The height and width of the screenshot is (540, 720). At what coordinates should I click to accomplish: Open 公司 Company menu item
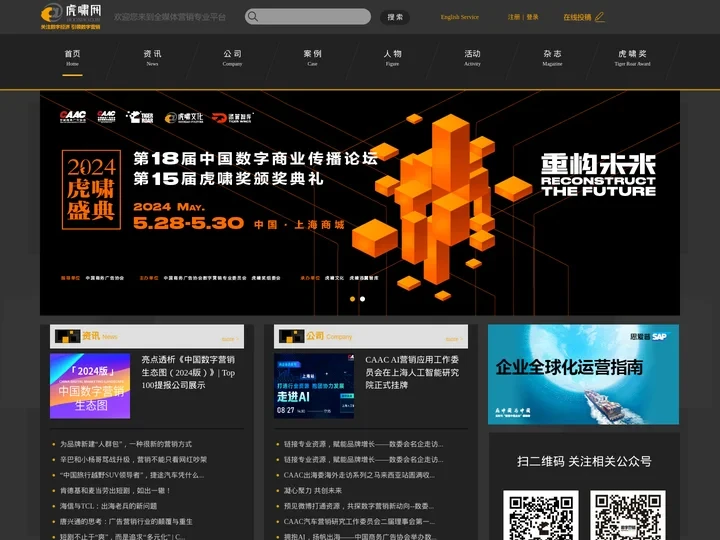coord(232,58)
